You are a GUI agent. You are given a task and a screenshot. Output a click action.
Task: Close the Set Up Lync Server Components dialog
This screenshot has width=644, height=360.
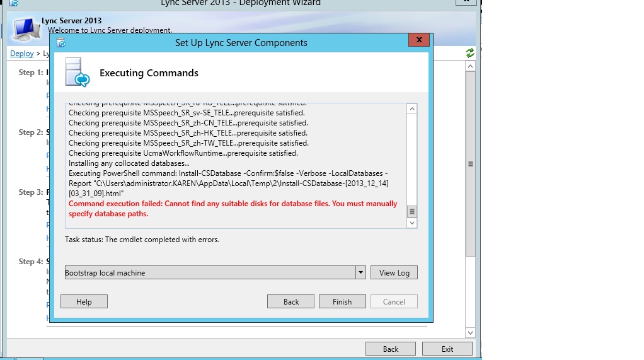click(x=418, y=41)
